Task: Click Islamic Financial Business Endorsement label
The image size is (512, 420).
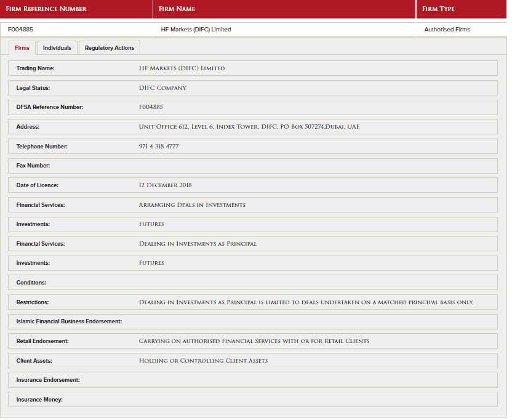Action: 69,321
